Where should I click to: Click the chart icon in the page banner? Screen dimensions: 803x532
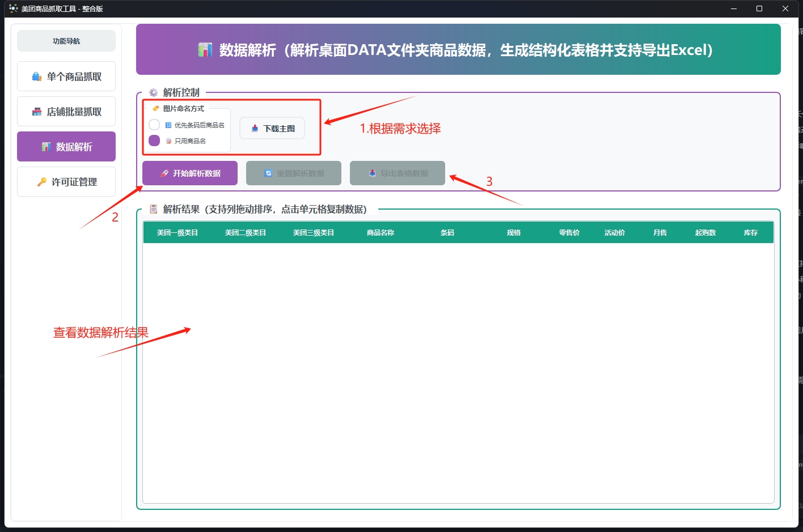[x=205, y=50]
